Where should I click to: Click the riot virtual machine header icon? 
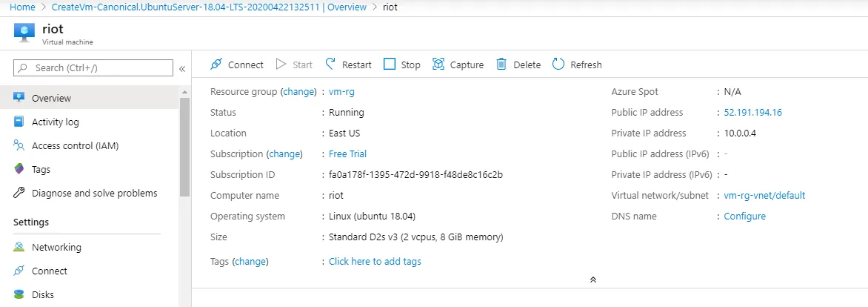point(24,32)
